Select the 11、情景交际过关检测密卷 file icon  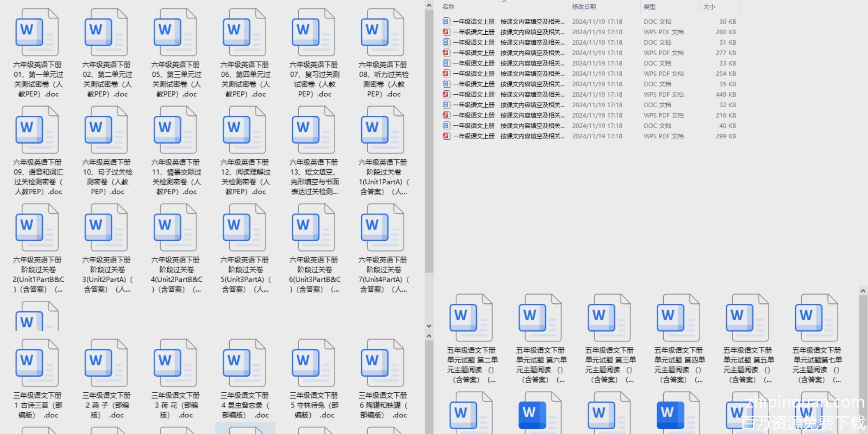click(x=175, y=130)
